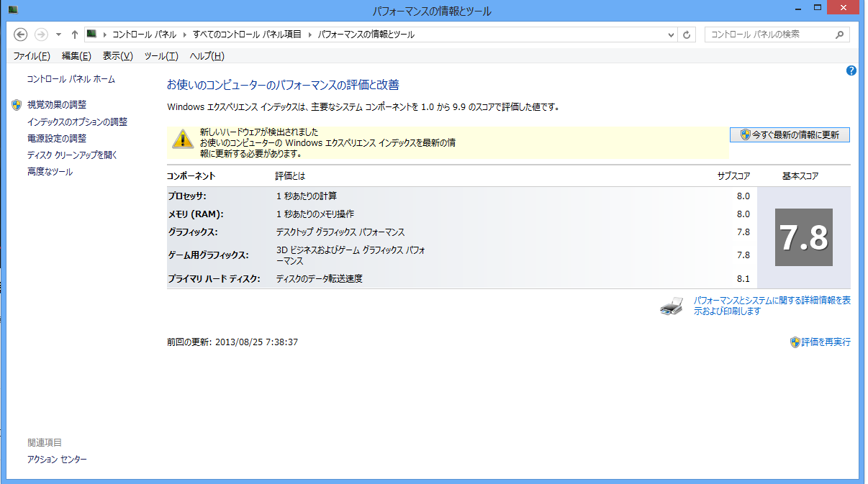The image size is (868, 484).
Task: Select コントロール パネル breadcrumb
Action: click(x=144, y=35)
